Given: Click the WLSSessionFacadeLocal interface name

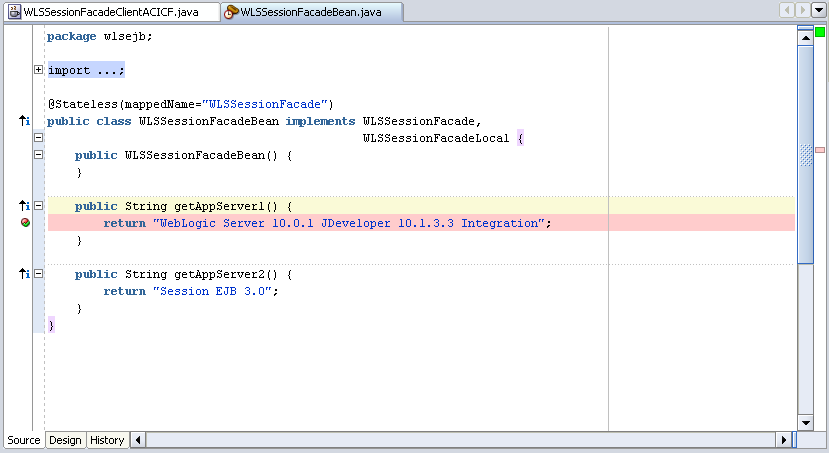Looking at the screenshot, I should coord(436,138).
